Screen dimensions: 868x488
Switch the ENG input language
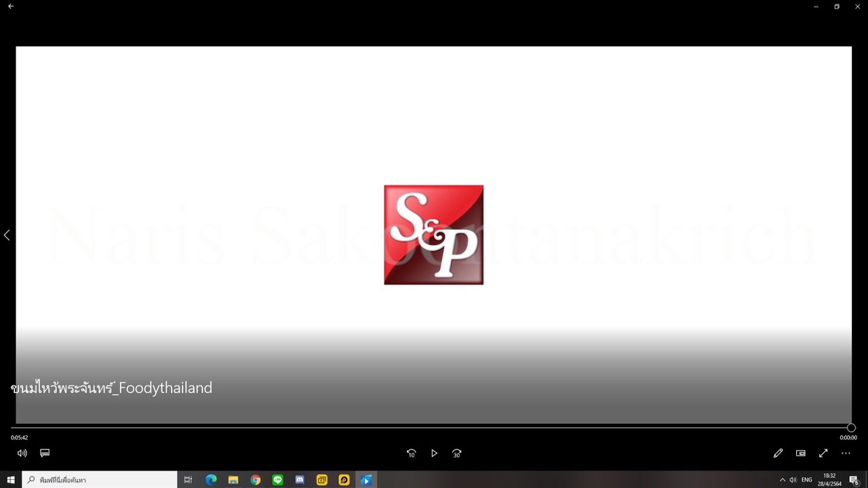(807, 480)
